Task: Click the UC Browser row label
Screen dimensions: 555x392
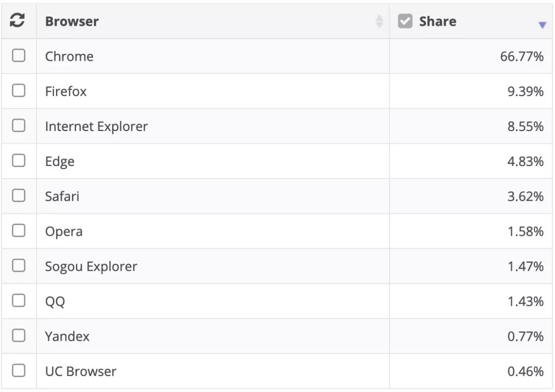Action: pos(81,371)
